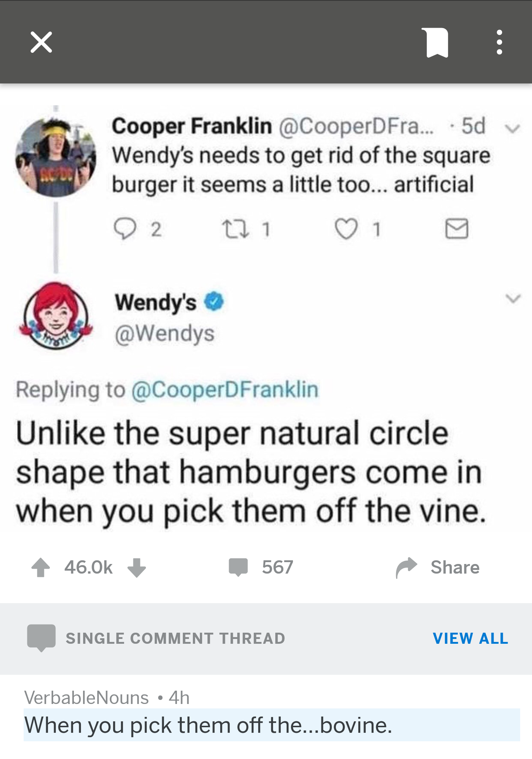Expand the chevron menu on Wendy's reply

[x=513, y=298]
